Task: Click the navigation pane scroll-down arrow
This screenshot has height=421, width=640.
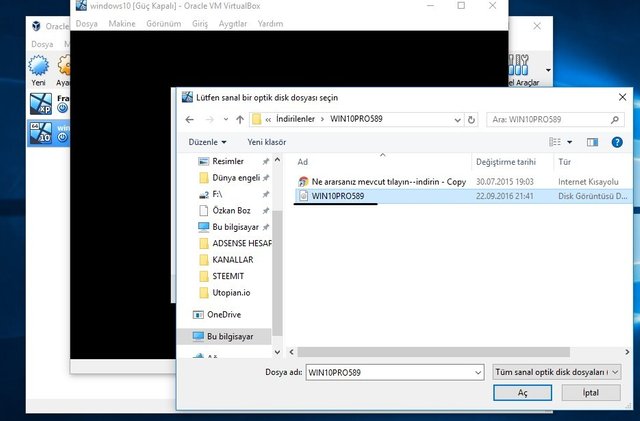Action: pyautogui.click(x=278, y=352)
